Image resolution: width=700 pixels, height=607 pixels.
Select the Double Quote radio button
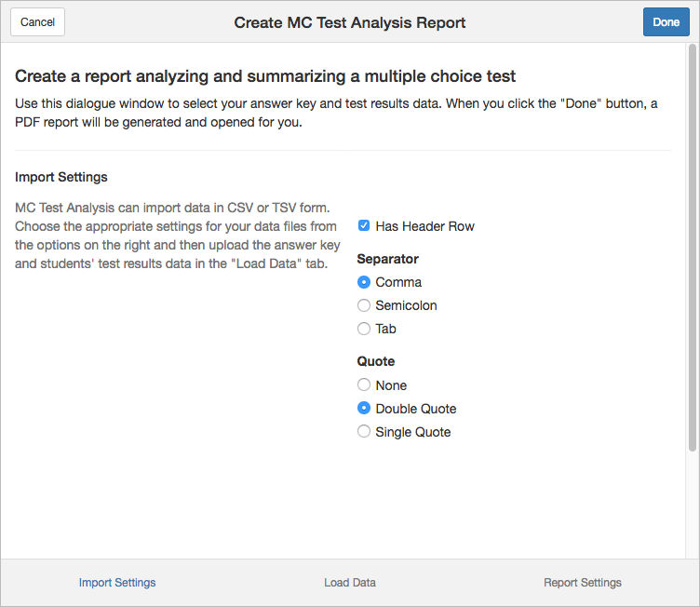coord(364,409)
